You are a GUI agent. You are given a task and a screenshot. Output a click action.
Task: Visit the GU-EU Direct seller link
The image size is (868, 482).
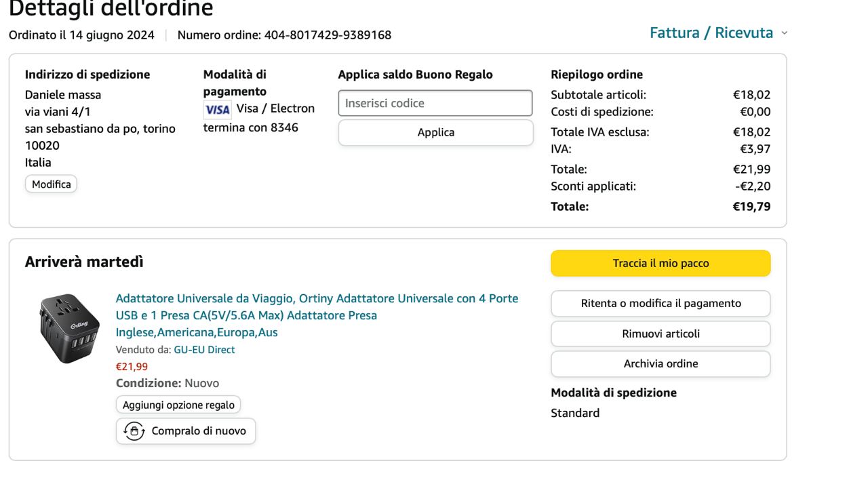(204, 350)
